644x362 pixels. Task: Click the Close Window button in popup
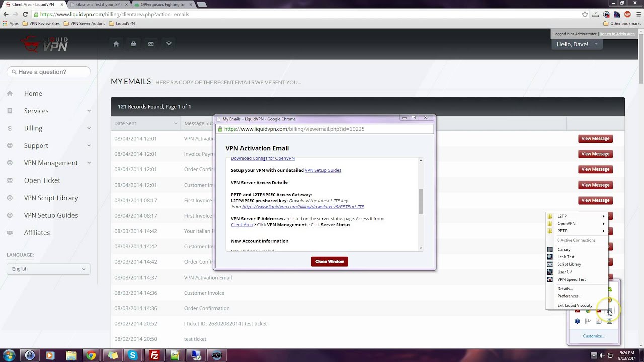click(330, 261)
